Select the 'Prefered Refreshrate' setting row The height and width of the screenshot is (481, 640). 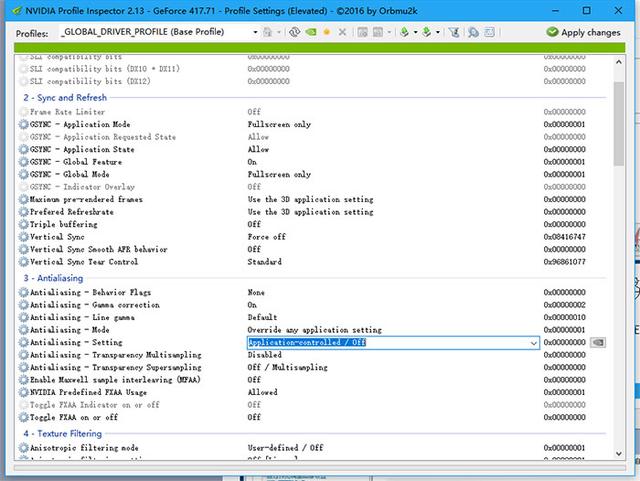tap(314, 212)
